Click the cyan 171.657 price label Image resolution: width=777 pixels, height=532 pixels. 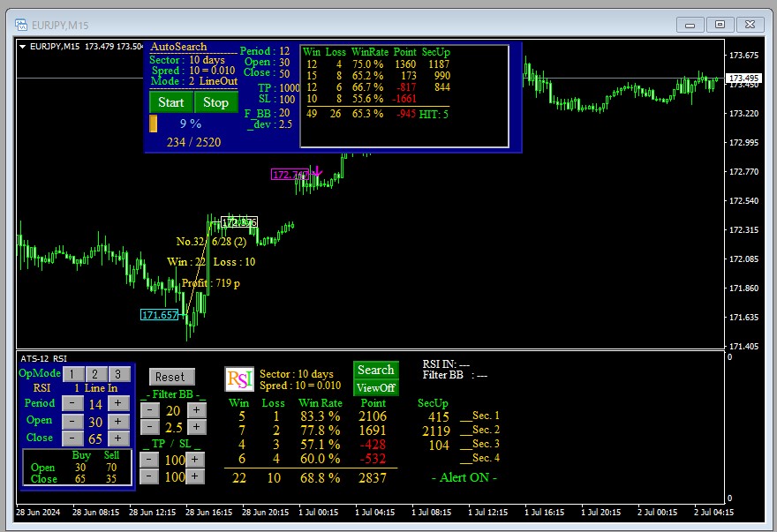[159, 315]
